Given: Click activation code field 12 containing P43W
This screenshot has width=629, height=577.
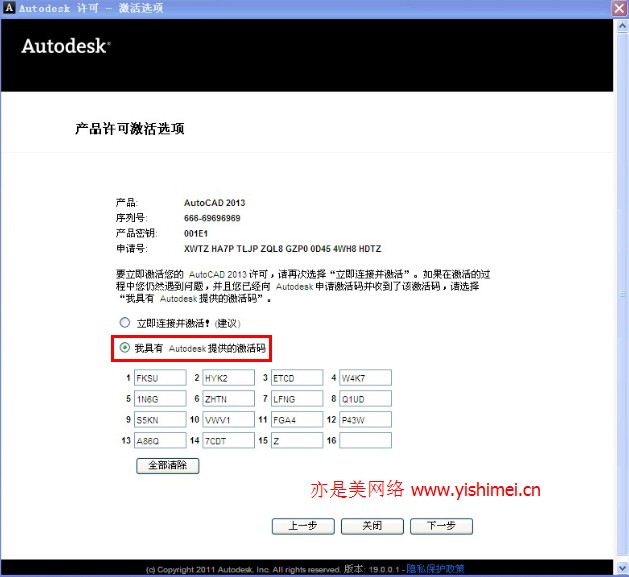Looking at the screenshot, I should [365, 420].
